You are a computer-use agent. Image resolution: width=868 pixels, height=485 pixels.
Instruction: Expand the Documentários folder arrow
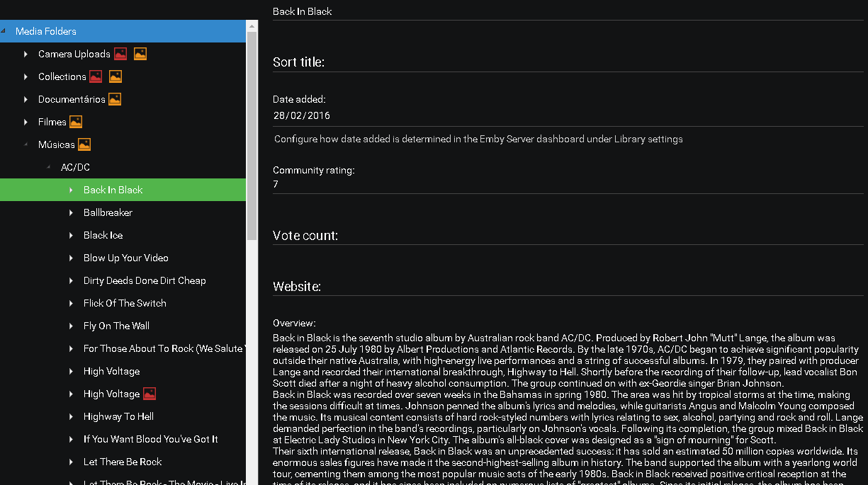pos(26,99)
